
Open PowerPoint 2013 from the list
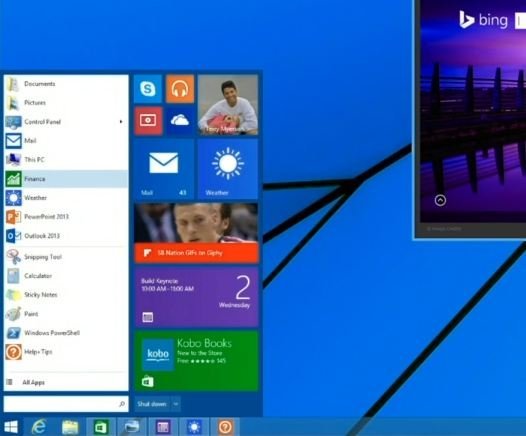point(66,217)
